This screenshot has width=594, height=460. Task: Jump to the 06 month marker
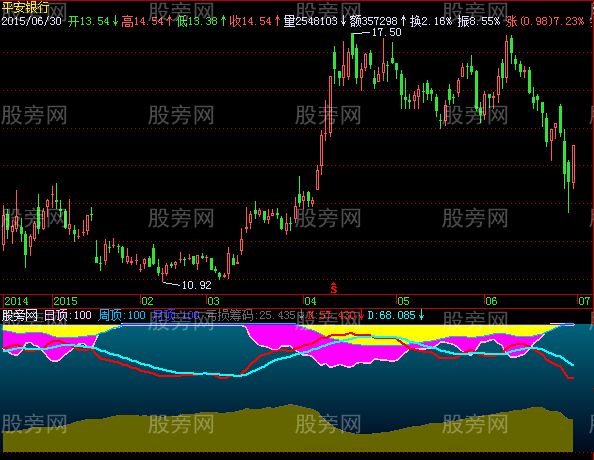click(491, 301)
